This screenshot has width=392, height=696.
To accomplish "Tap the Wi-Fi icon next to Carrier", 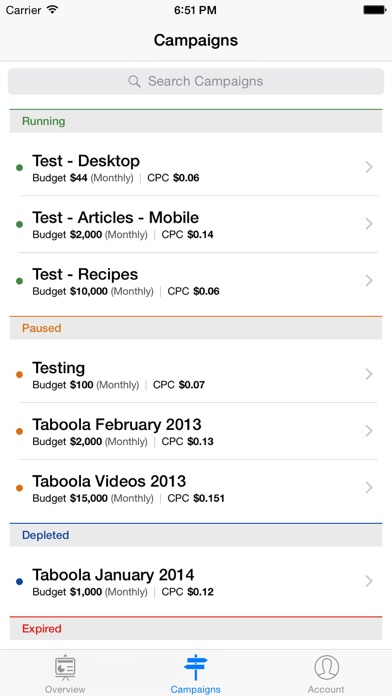I will 53,10.
